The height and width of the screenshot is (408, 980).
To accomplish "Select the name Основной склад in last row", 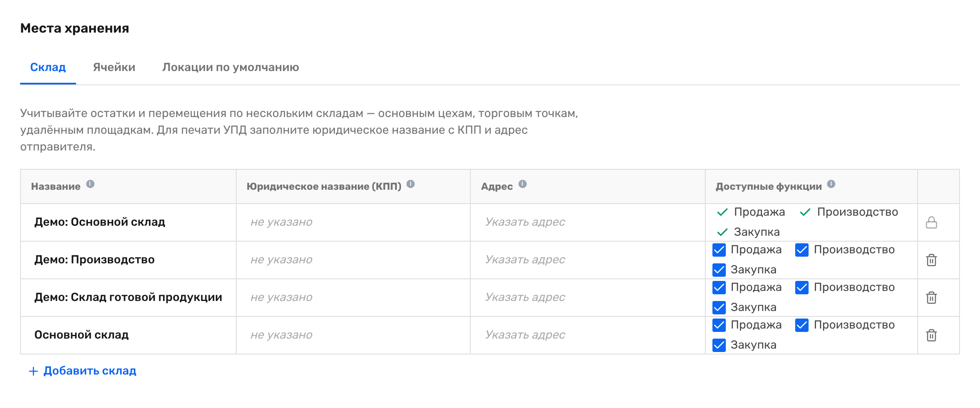I will click(x=82, y=335).
